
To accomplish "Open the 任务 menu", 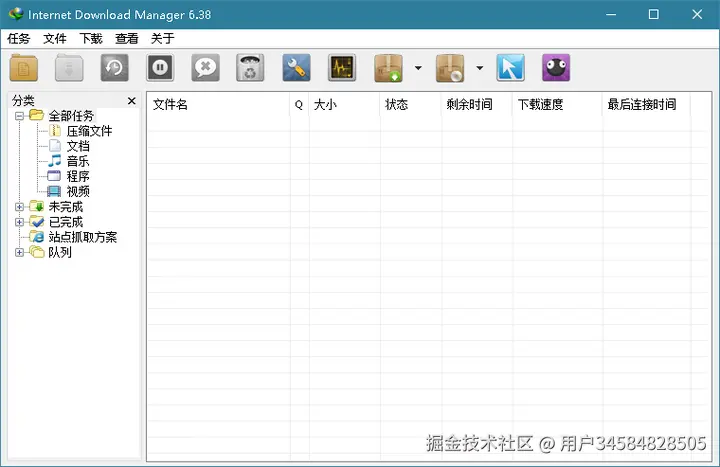I will (18, 39).
